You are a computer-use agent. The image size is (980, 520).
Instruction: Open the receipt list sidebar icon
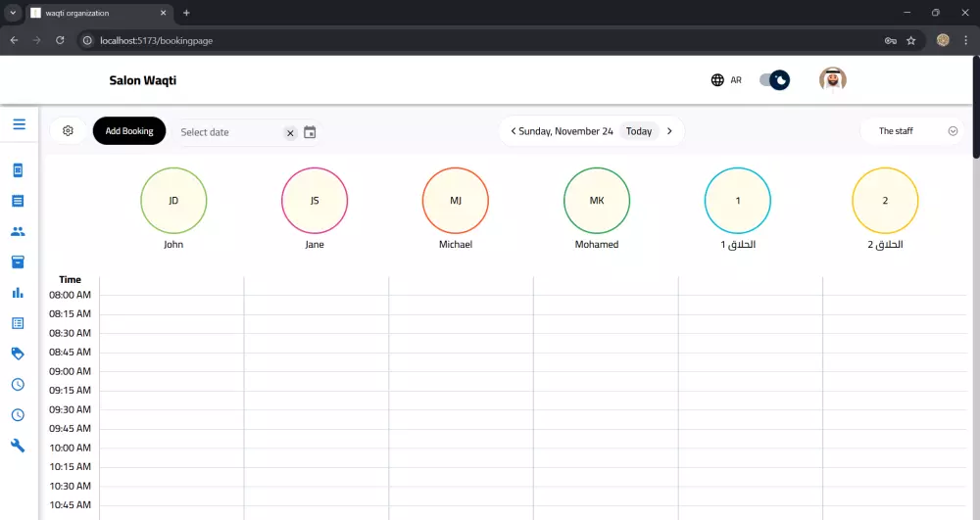[18, 201]
